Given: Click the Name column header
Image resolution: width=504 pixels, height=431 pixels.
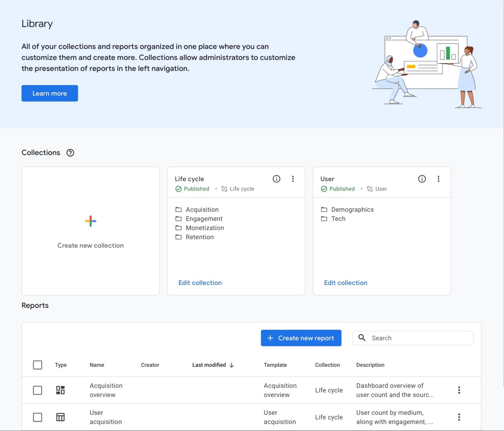Looking at the screenshot, I should tap(97, 365).
